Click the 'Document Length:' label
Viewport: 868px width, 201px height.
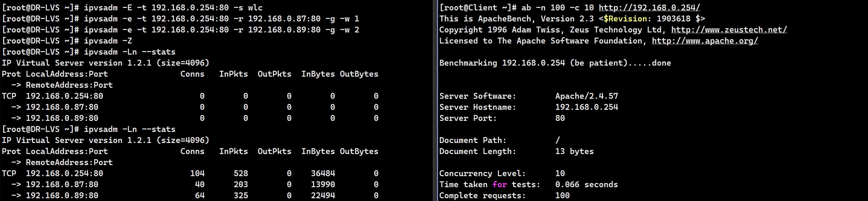coord(478,151)
